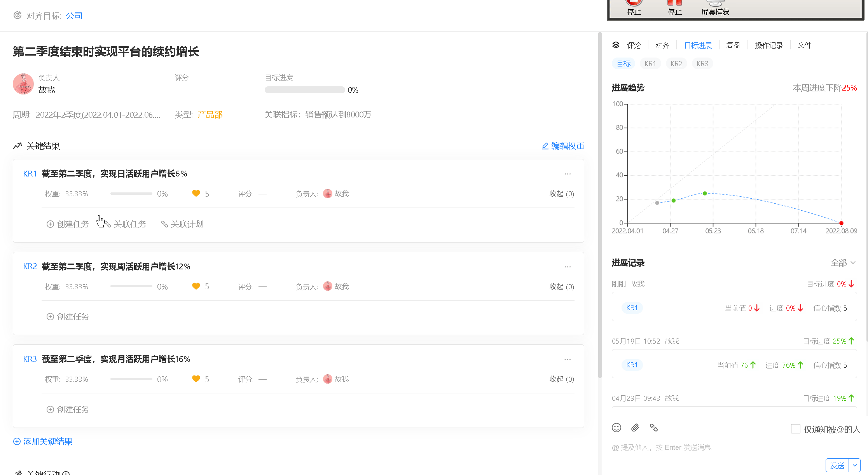Image resolution: width=868 pixels, height=475 pixels.
Task: Collapse KR1 via 收起 (0)
Action: click(561, 194)
